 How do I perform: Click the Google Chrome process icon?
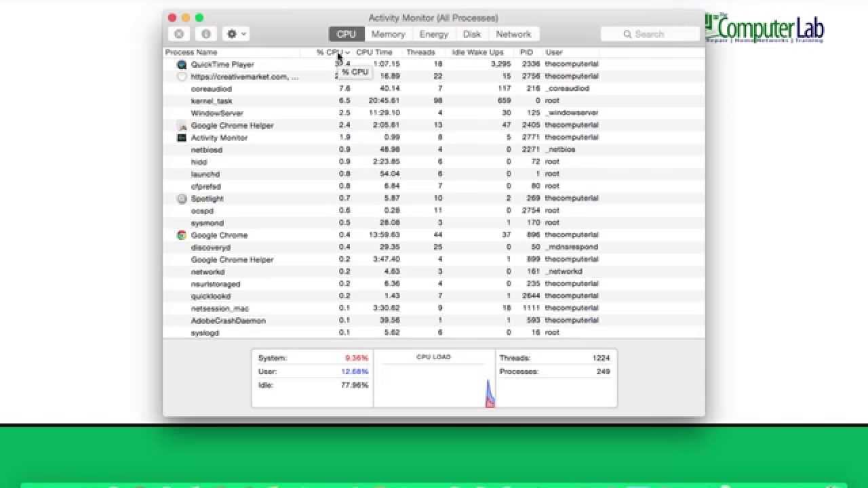[182, 235]
